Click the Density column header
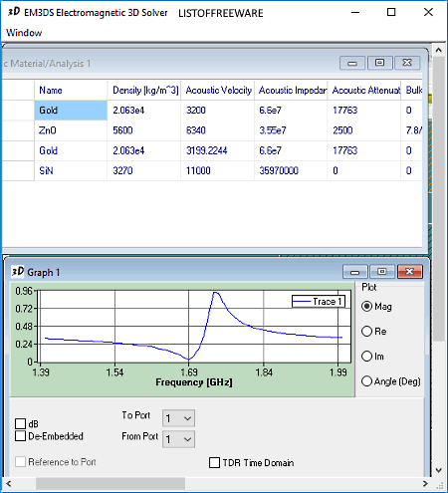 (x=144, y=90)
